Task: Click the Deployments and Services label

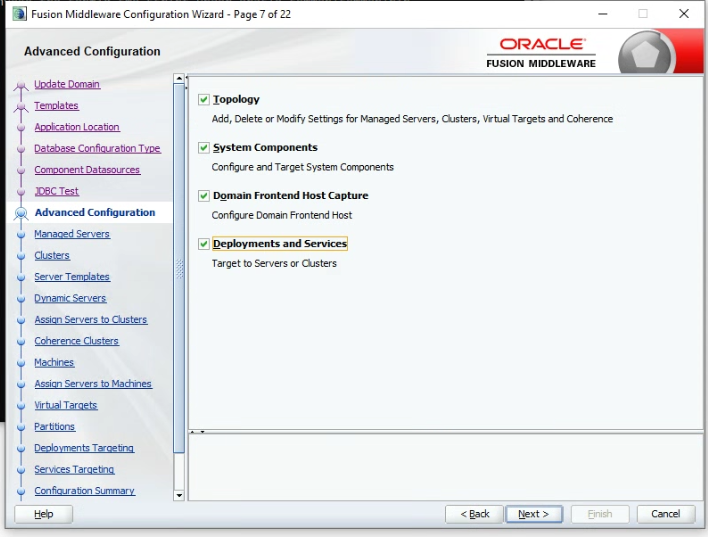Action: 280,244
